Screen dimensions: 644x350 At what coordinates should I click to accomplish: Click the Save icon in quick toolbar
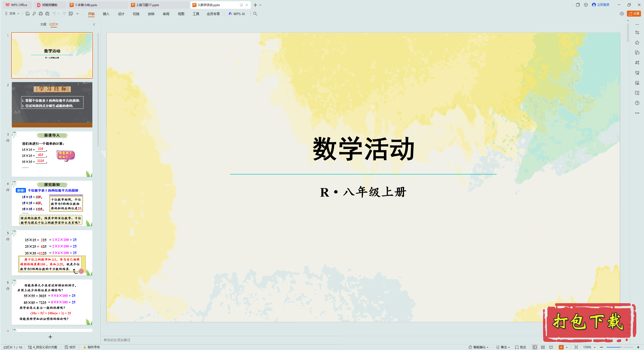click(x=28, y=14)
